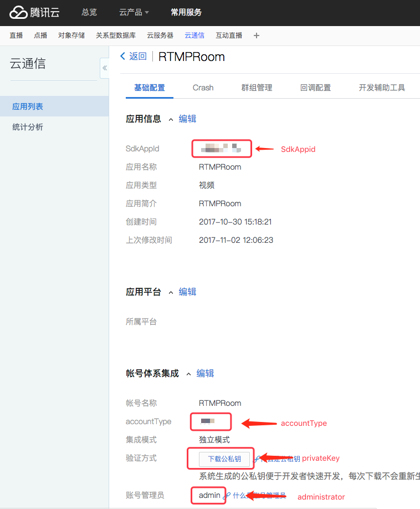The width and height of the screenshot is (420, 509).
Task: Click the blurred SdkAppId value
Action: [221, 149]
